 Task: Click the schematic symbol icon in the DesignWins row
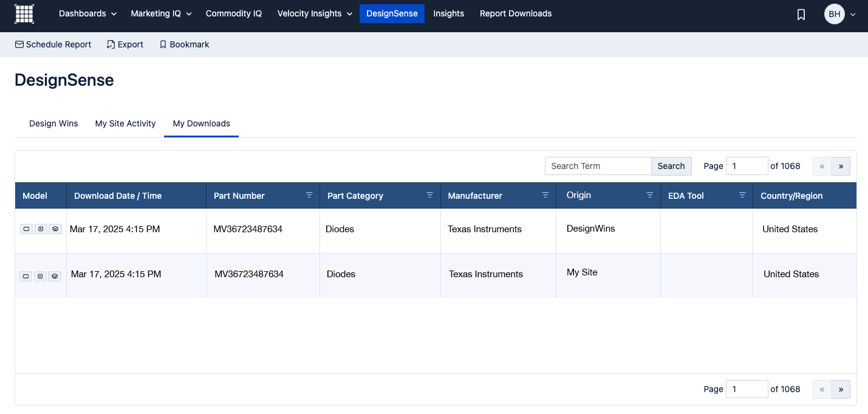tap(26, 229)
